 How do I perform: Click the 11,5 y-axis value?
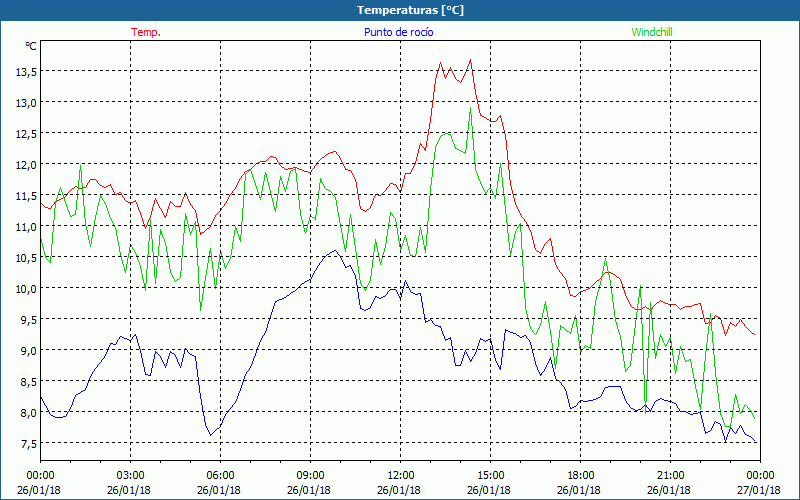[x=26, y=196]
